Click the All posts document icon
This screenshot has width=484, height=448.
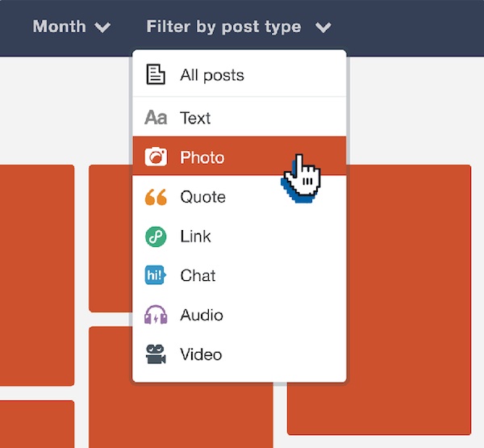point(156,74)
